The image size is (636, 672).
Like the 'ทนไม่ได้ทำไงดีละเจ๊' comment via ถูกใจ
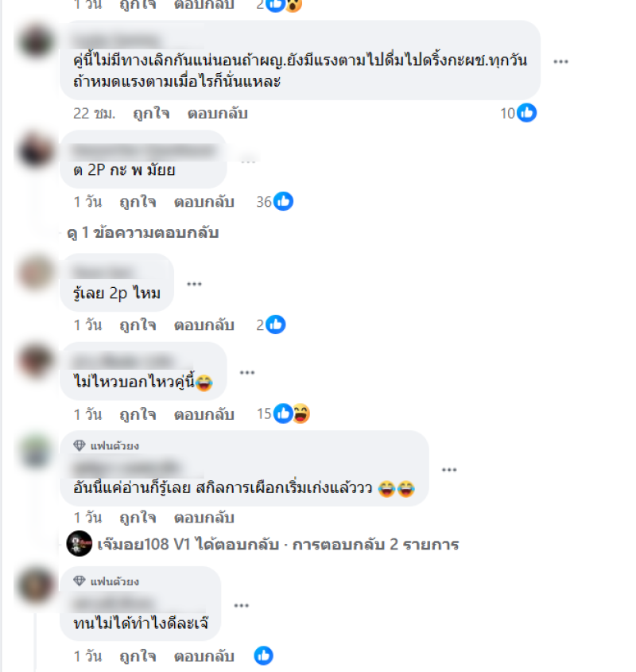coord(138,656)
